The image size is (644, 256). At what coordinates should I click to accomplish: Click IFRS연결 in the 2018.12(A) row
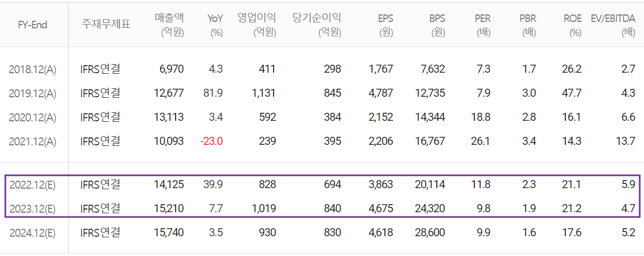click(100, 69)
